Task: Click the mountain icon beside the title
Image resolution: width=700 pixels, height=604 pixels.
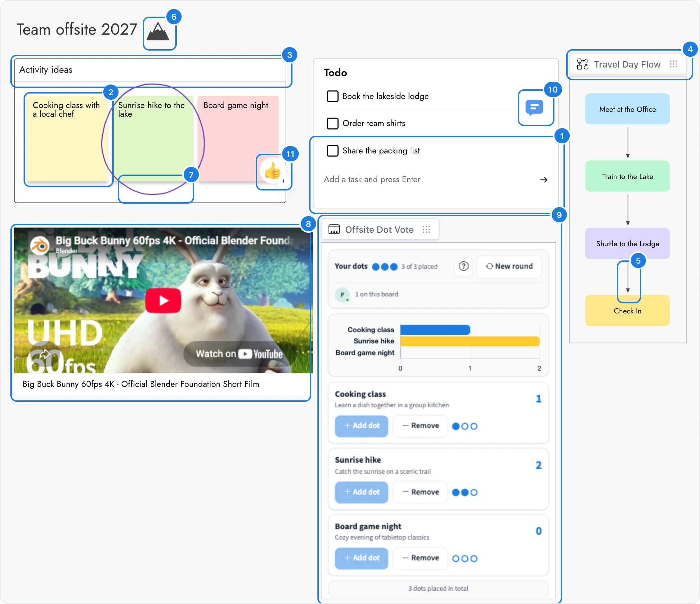Action: [158, 32]
